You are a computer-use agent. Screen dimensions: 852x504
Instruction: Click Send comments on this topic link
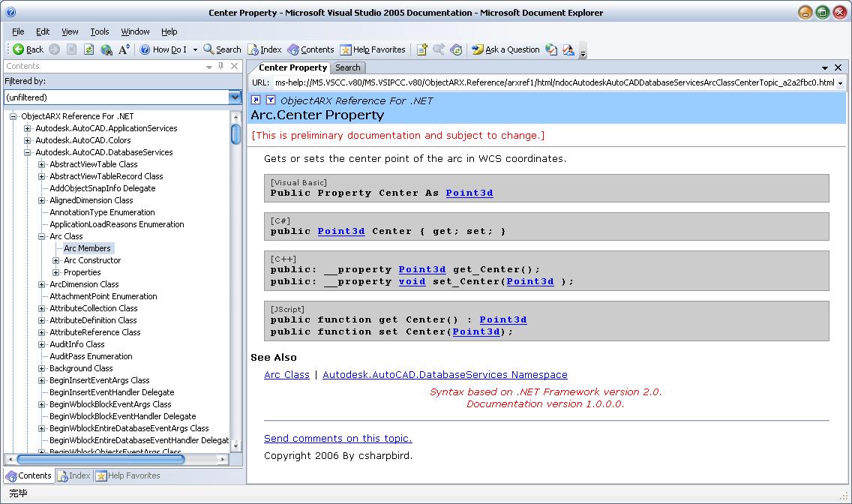(338, 438)
